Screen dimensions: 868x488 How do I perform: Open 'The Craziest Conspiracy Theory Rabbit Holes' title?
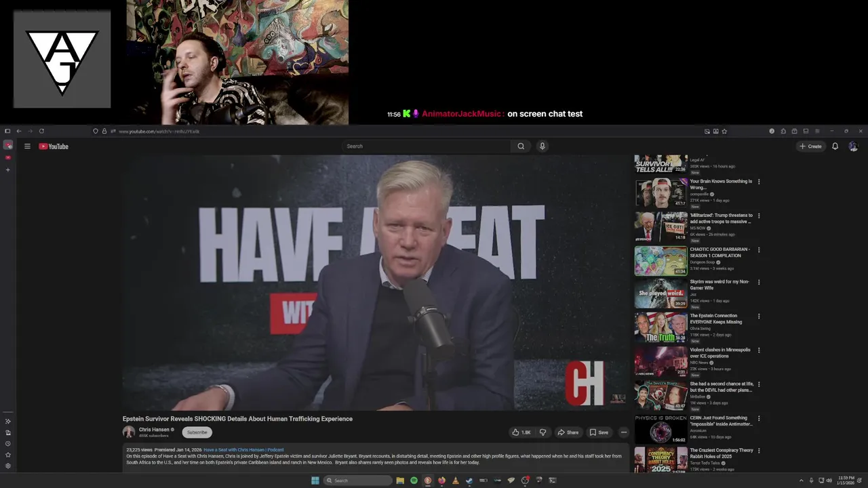(722, 453)
